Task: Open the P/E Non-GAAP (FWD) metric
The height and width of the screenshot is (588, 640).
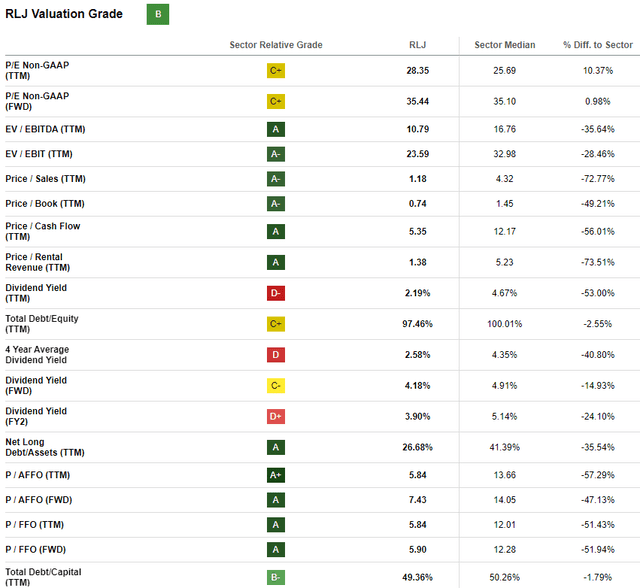Action: coord(37,101)
